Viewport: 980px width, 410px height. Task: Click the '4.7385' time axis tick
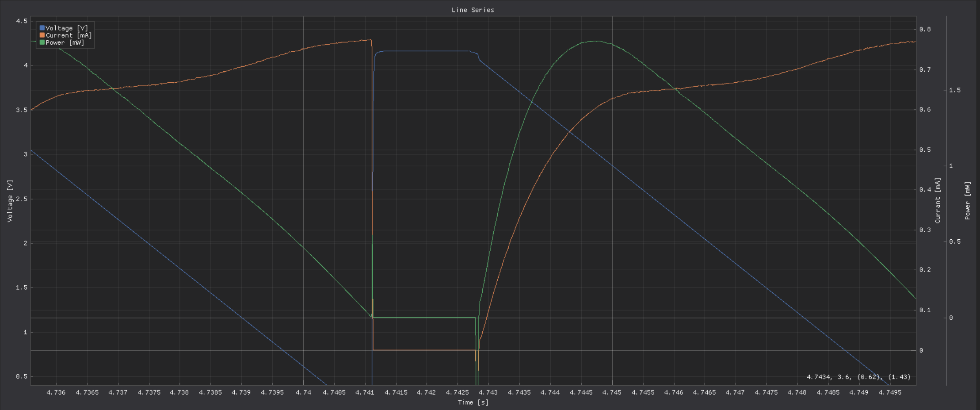pos(210,392)
